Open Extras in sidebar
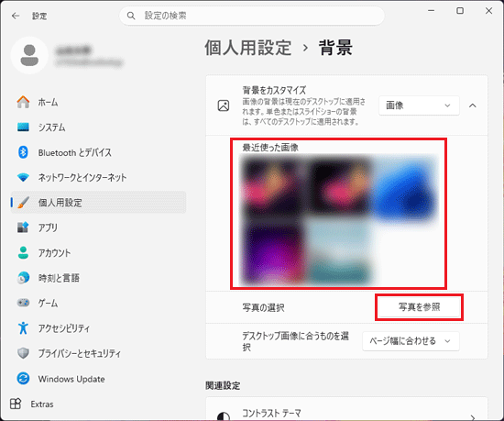504x421 pixels. pos(98,404)
